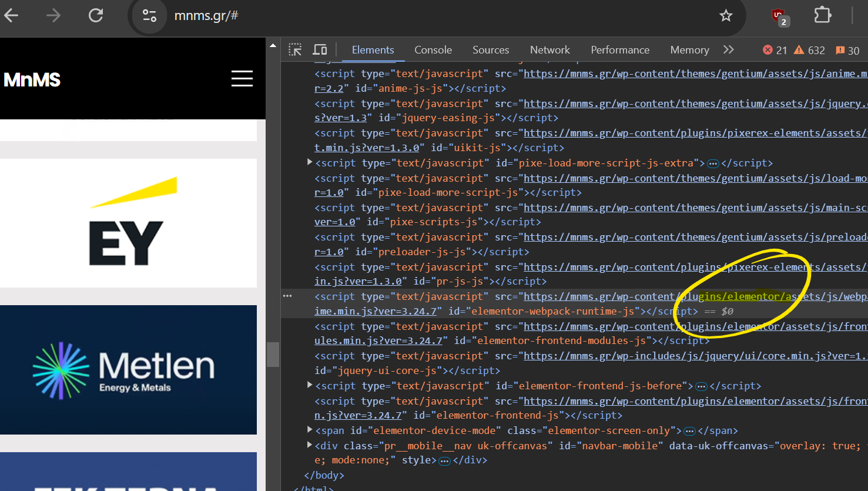View the 632 warnings indicator
Screen dimensions: 868x491
click(x=809, y=51)
